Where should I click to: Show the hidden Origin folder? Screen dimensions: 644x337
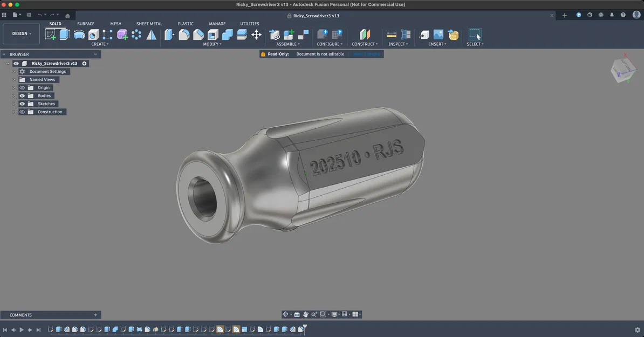pos(22,87)
